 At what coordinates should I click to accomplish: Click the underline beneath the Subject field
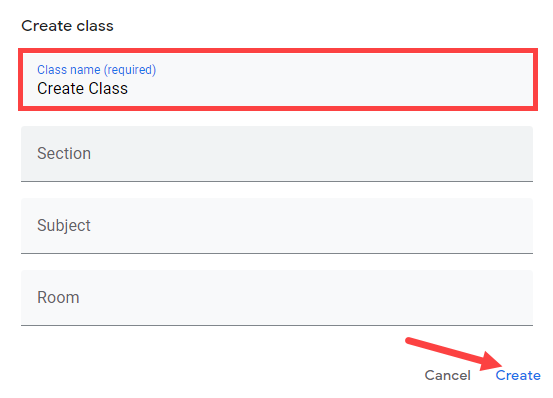[277, 253]
